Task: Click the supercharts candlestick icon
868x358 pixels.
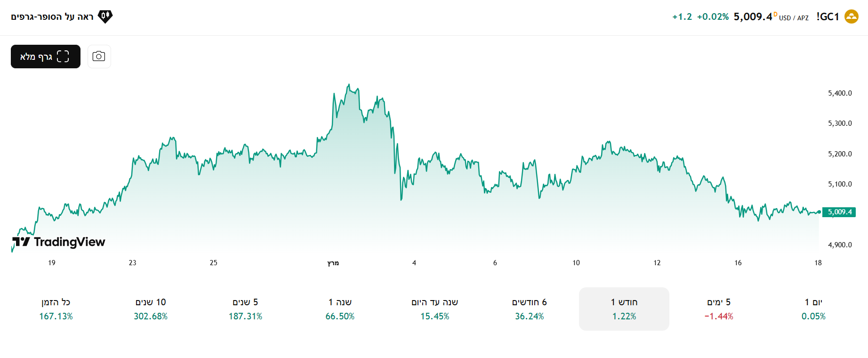Action: click(x=105, y=16)
